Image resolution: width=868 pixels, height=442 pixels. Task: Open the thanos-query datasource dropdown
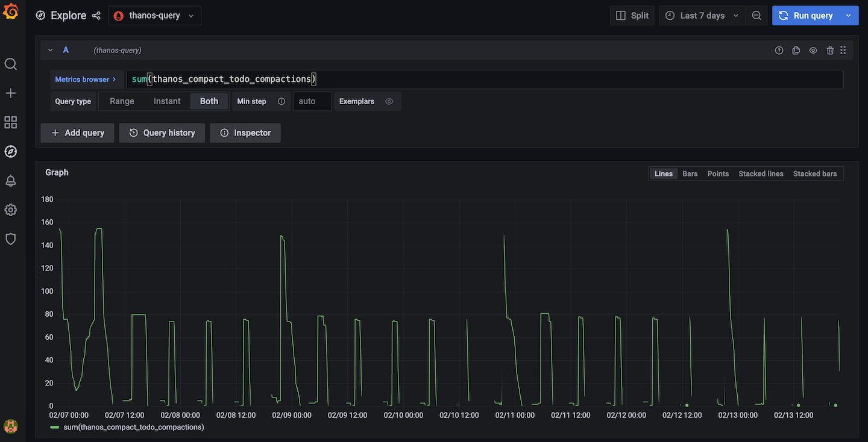click(x=154, y=16)
